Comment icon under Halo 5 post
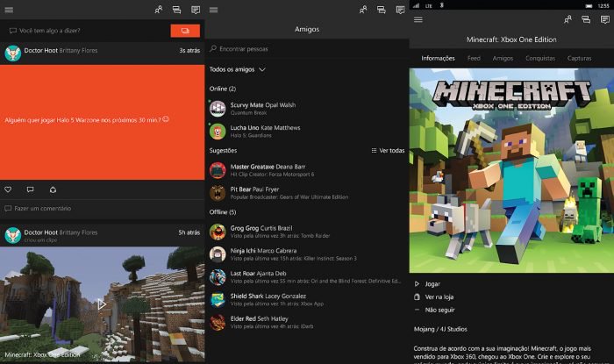614x364 pixels. pos(30,189)
